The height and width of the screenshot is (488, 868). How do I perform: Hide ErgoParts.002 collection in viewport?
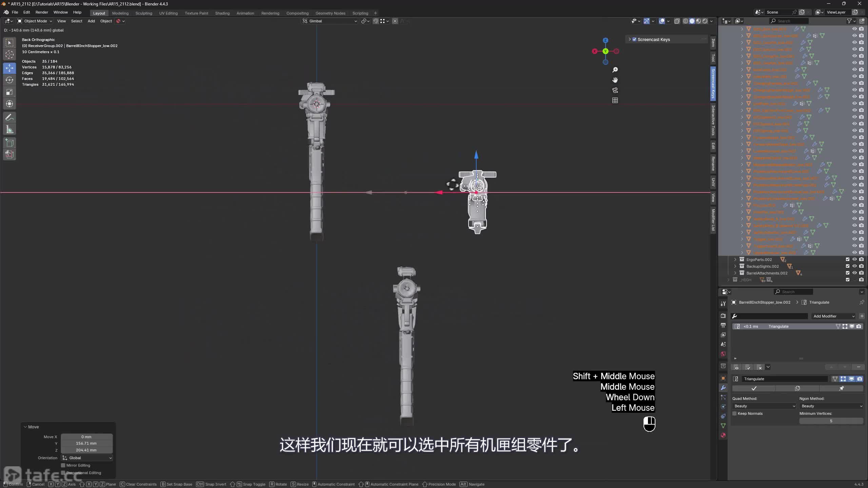tap(854, 259)
